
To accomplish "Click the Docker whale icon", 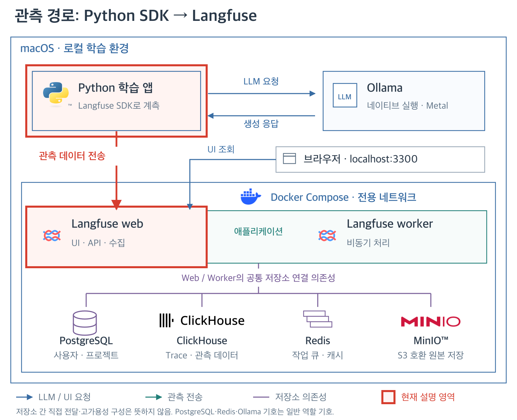I will 251,197.
